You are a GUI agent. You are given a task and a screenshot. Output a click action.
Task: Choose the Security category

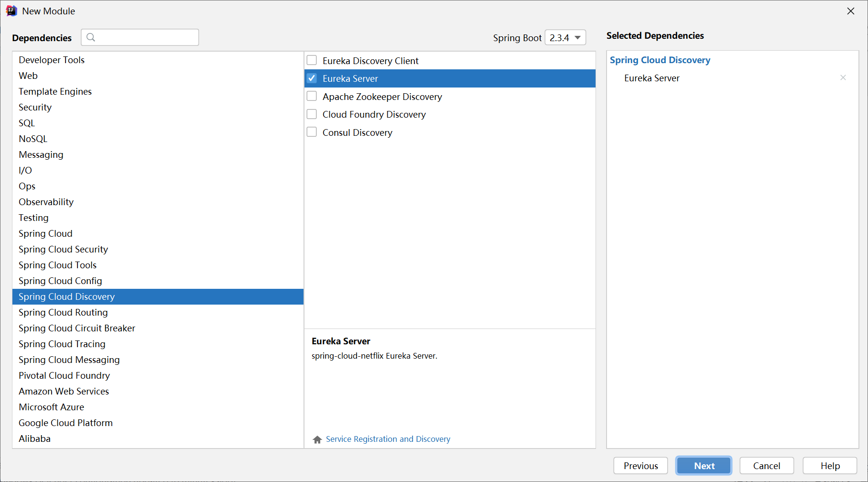click(x=158, y=107)
